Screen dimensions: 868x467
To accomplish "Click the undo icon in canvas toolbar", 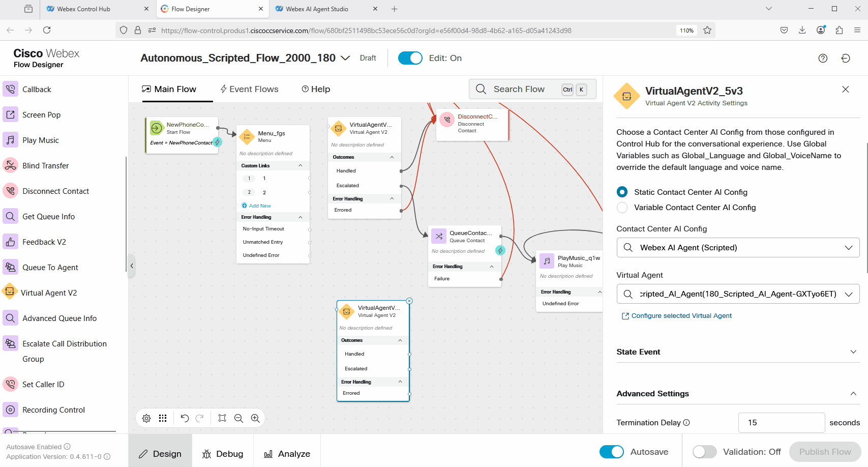I will coord(185,418).
